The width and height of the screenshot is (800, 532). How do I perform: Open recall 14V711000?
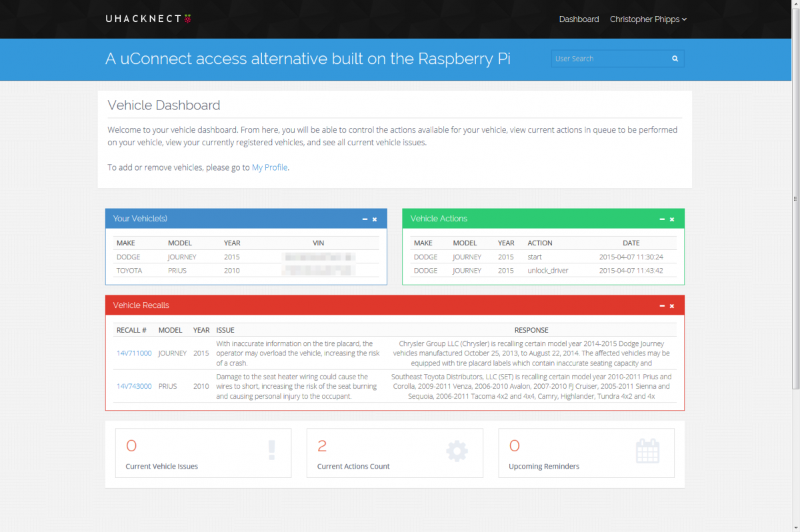click(134, 353)
